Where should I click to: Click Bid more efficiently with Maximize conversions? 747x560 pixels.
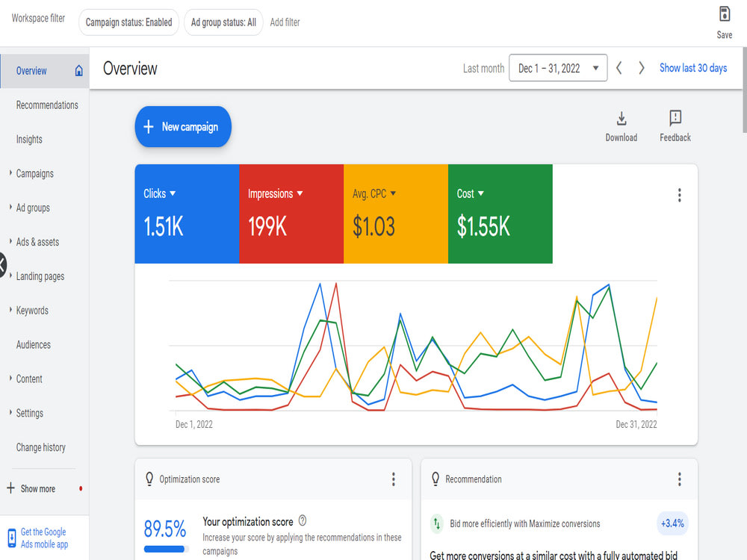tap(524, 524)
